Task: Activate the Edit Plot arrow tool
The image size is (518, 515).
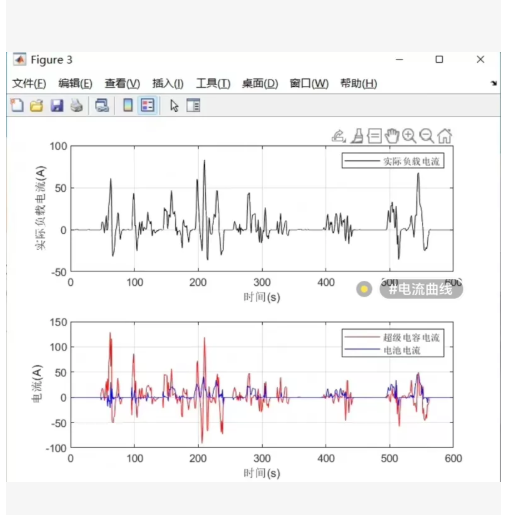Action: pos(174,106)
